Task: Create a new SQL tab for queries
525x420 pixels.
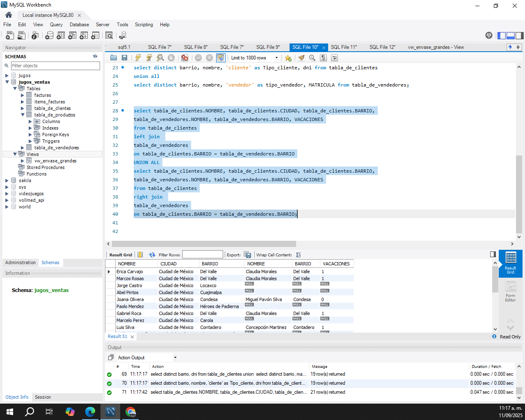Action: coord(10,36)
